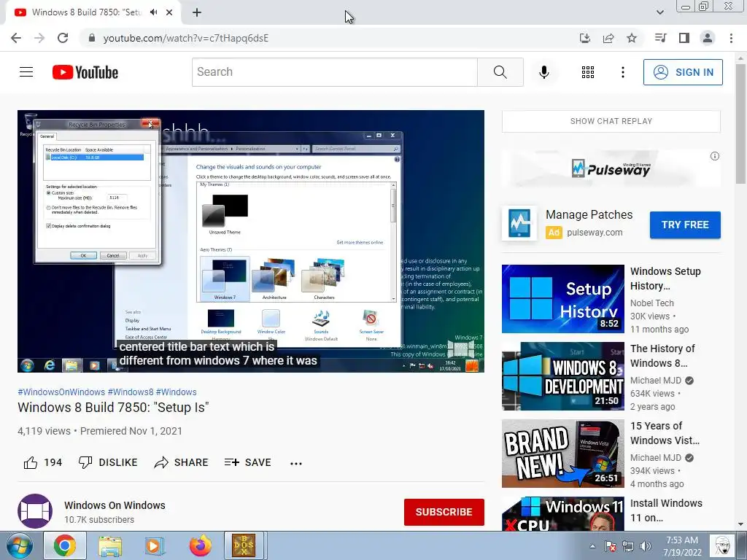Open Windows Explorer from taskbar

coord(110,545)
